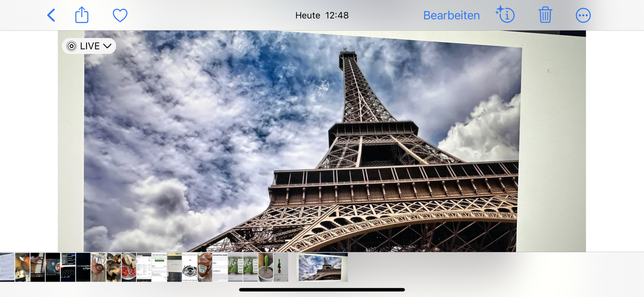This screenshot has height=297, width=644.
Task: Go back with the blue chevron arrow
Action: point(51,15)
